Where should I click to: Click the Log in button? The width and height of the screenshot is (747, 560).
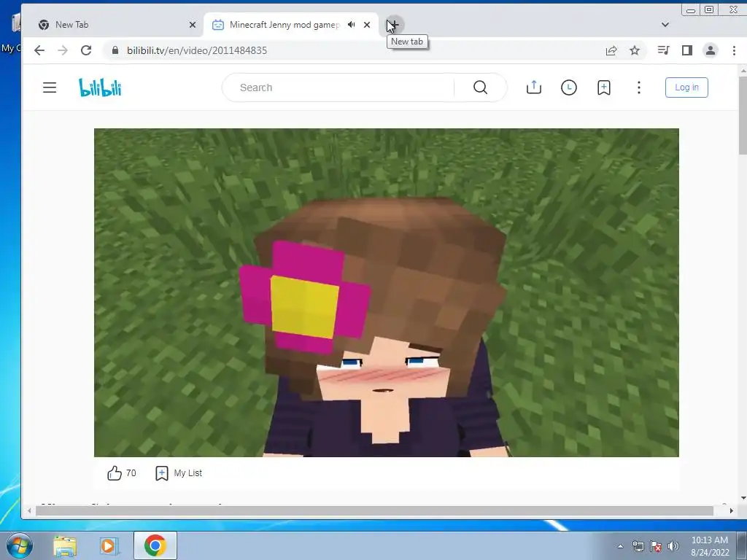tap(686, 87)
